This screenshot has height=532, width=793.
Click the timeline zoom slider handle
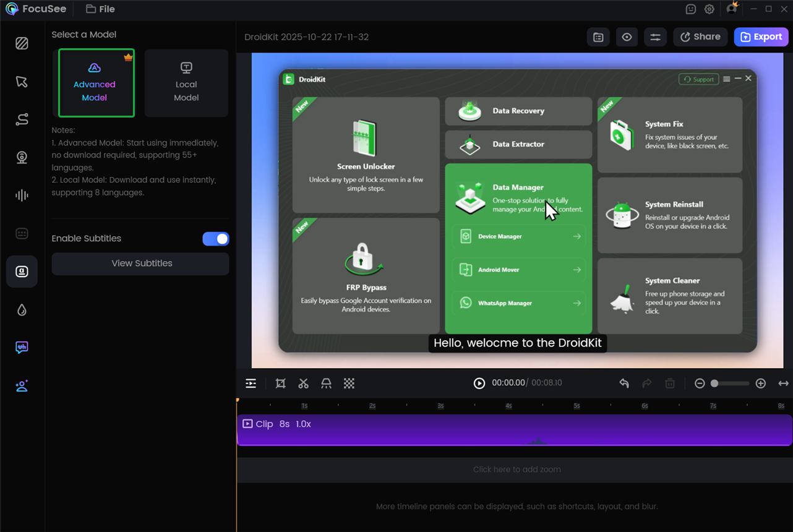pos(714,384)
